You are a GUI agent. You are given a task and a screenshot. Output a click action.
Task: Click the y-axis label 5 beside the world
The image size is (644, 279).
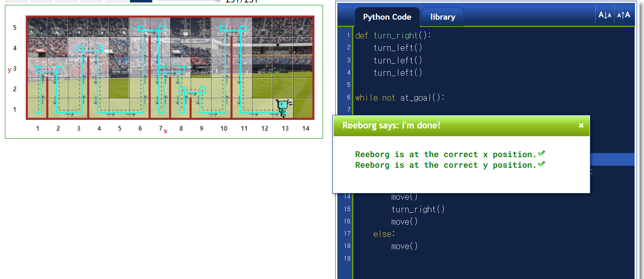click(15, 28)
